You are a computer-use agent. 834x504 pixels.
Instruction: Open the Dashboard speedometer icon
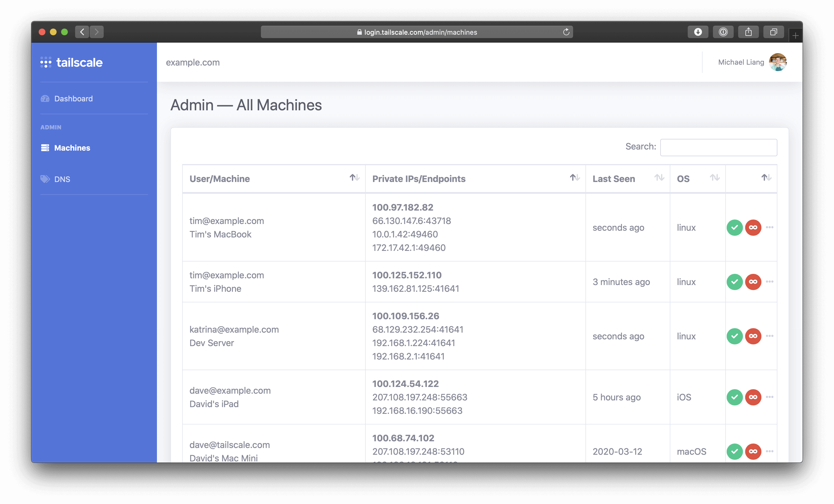pyautogui.click(x=45, y=99)
